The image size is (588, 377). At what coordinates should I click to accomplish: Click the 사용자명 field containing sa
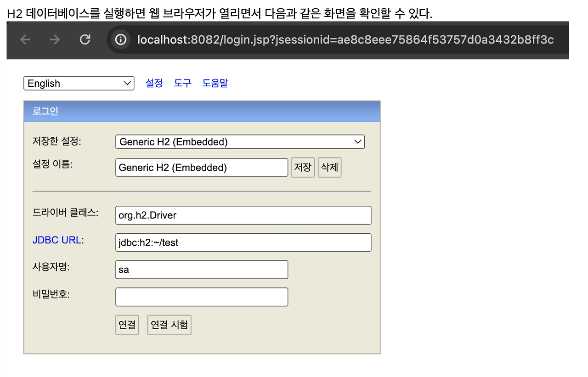click(x=202, y=270)
